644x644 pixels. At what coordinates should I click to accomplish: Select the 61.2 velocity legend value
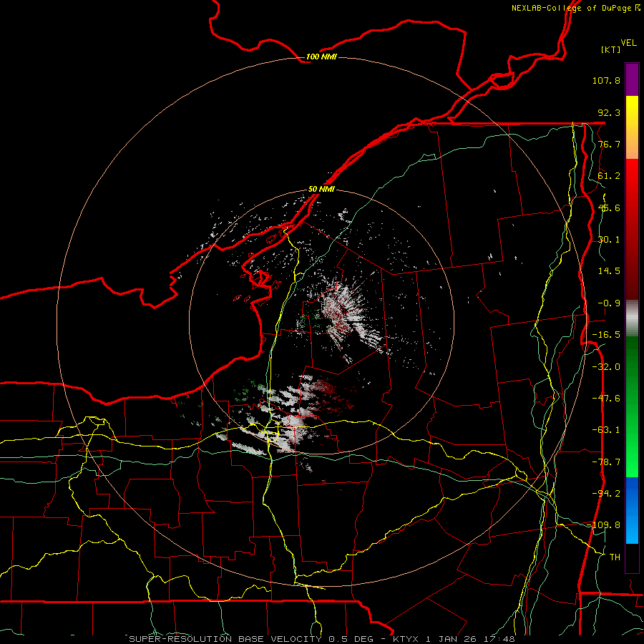609,176
